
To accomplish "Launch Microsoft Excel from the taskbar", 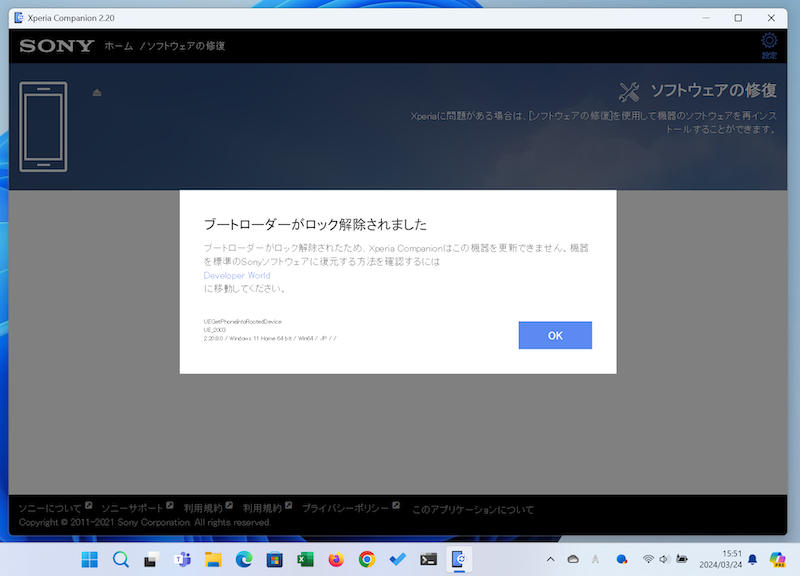I will pyautogui.click(x=305, y=559).
